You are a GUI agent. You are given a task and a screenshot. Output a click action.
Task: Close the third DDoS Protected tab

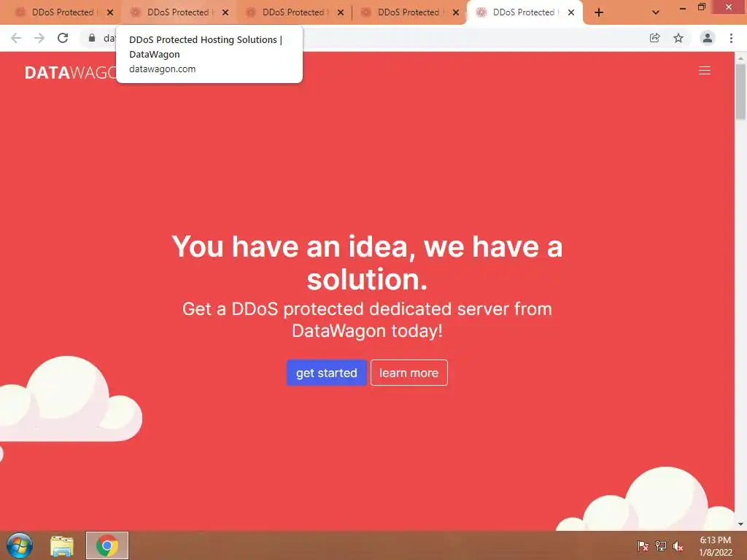click(x=341, y=13)
